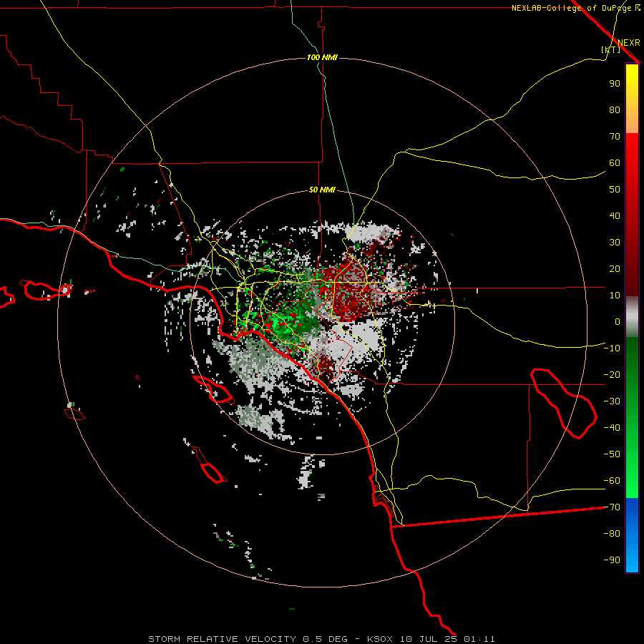Viewport: 644px width, 644px height.
Task: Select the 20 value on the velocity scale
Action: [615, 269]
